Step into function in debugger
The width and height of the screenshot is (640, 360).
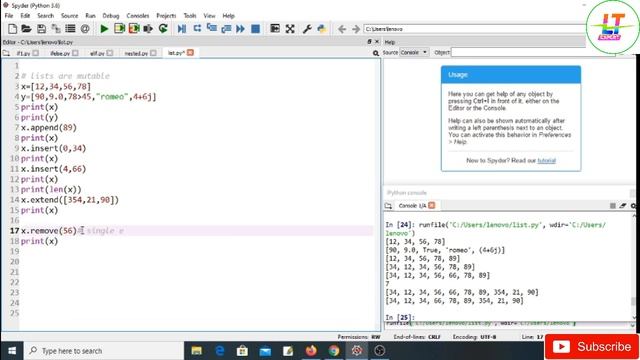(x=211, y=29)
